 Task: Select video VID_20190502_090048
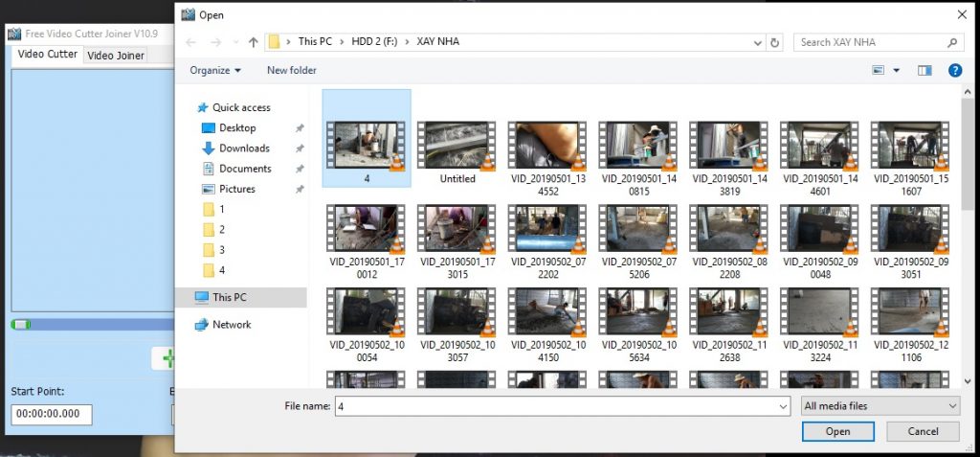tap(819, 242)
